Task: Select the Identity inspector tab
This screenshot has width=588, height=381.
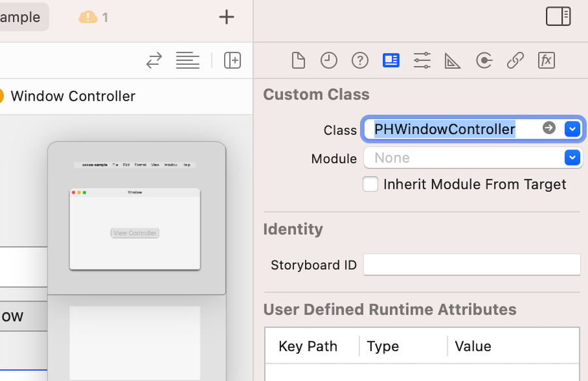Action: pyautogui.click(x=391, y=61)
